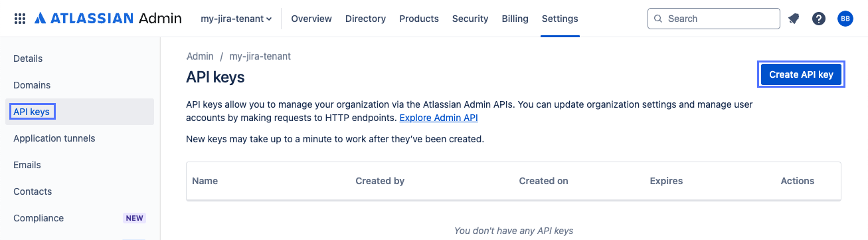
Task: Click the API keys page heading
Action: point(215,77)
